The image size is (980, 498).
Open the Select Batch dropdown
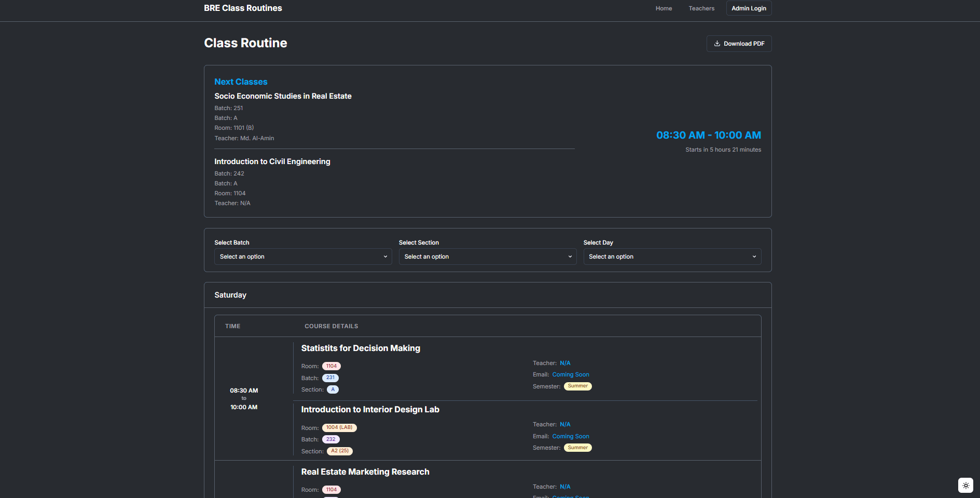point(303,257)
